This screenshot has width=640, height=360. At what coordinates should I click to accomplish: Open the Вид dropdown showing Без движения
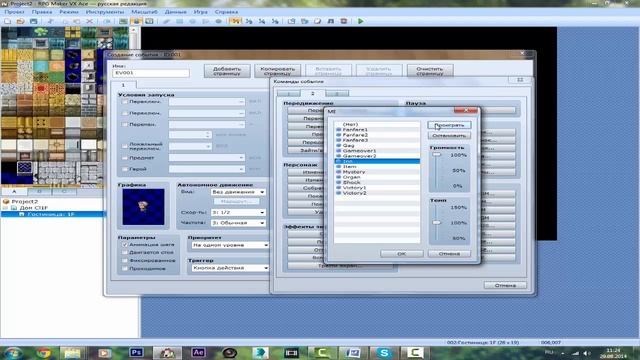[238, 192]
